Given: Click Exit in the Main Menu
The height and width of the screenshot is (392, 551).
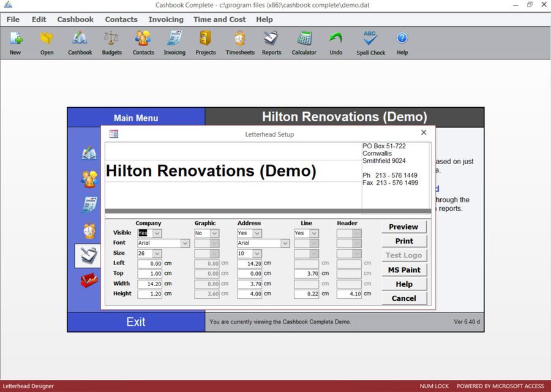Looking at the screenshot, I should [x=136, y=322].
